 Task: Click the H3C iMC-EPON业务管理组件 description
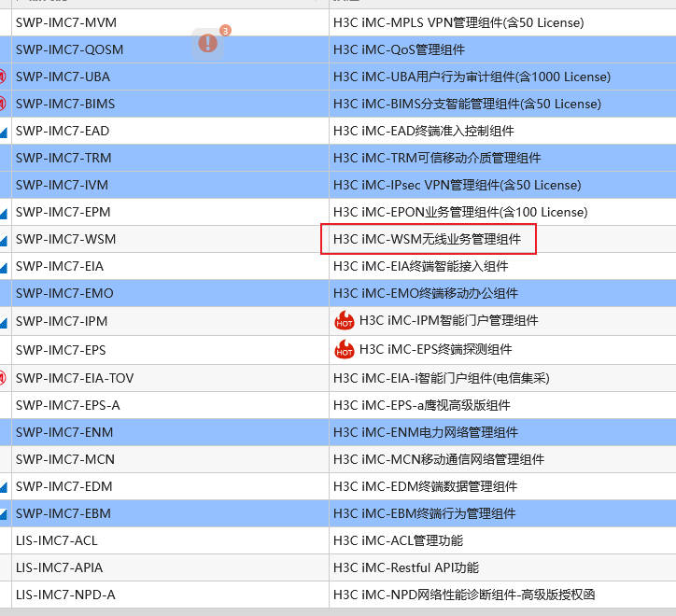(460, 212)
